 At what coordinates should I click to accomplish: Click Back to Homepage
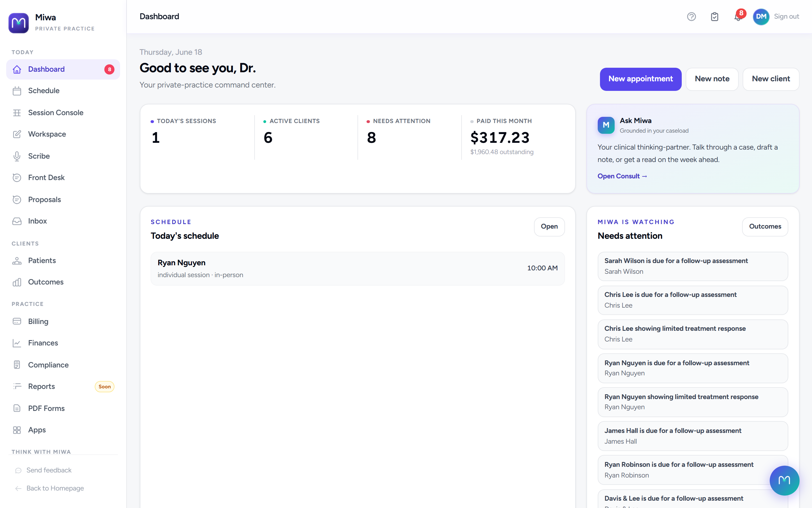click(x=55, y=489)
